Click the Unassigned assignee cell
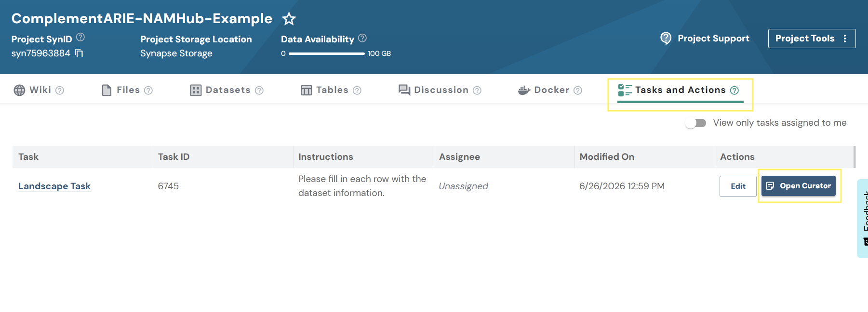Viewport: 868px width, 312px height. [463, 186]
